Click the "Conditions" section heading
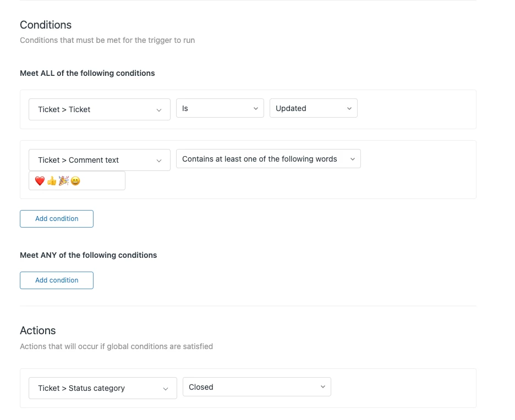Screen dimensions: 515x420 46,25
